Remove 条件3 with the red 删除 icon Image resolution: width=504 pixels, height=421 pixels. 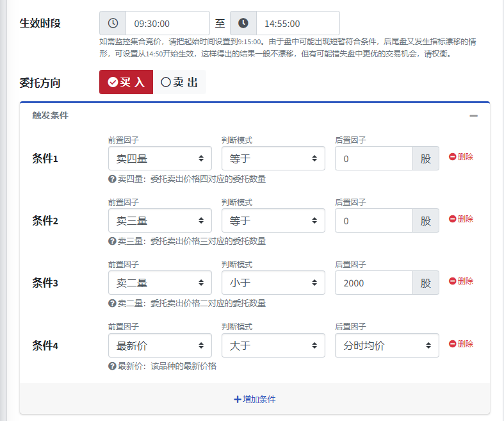[x=452, y=281]
